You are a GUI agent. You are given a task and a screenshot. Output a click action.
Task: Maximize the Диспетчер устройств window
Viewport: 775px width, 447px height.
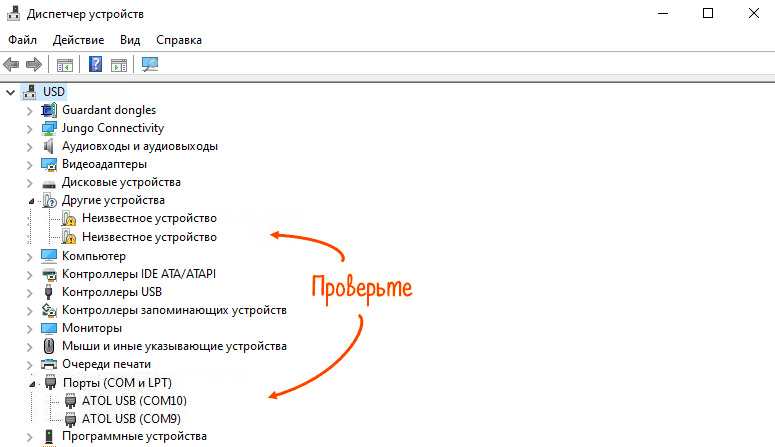(x=708, y=13)
